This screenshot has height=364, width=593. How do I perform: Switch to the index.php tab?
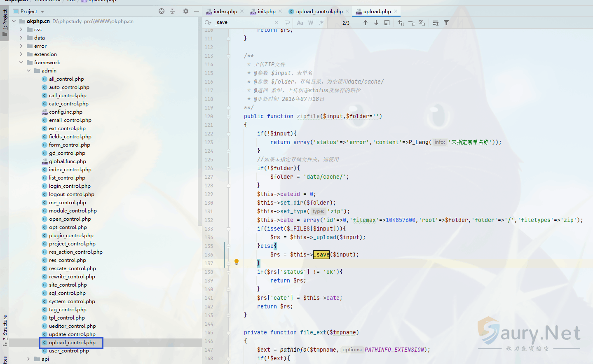(x=225, y=12)
